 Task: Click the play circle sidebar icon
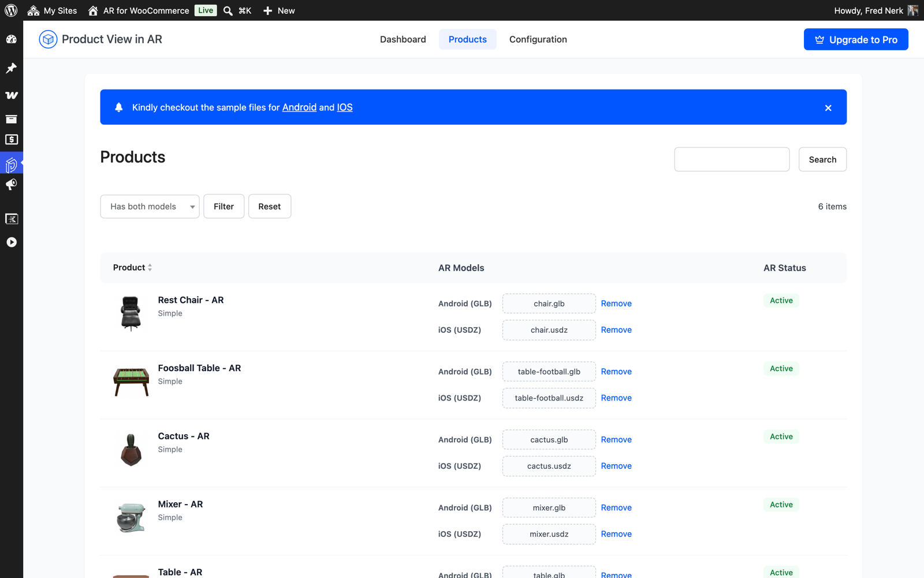(12, 242)
